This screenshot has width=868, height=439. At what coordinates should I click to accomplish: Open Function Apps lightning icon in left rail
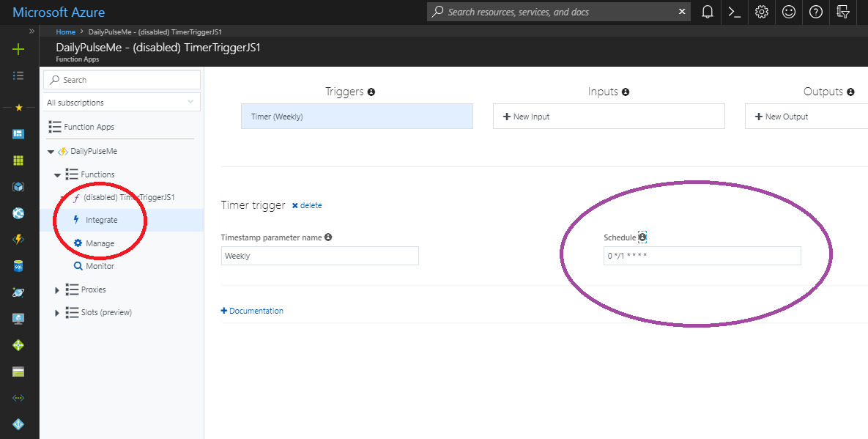(18, 239)
